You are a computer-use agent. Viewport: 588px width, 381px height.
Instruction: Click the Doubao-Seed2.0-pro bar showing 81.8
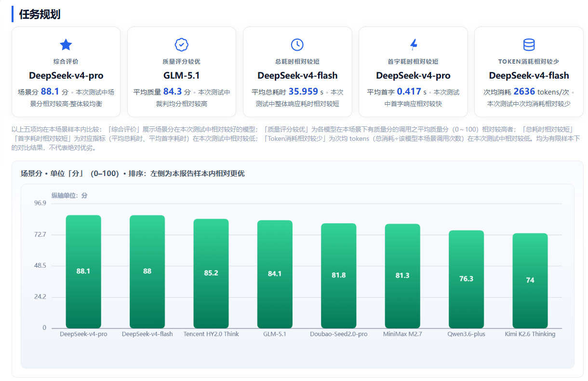coord(339,275)
